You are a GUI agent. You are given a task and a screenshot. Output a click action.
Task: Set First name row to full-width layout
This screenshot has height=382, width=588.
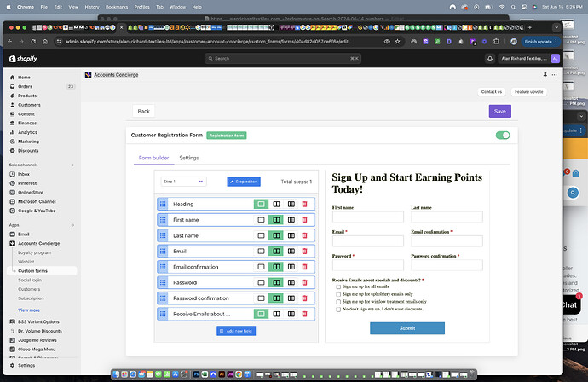[261, 220]
